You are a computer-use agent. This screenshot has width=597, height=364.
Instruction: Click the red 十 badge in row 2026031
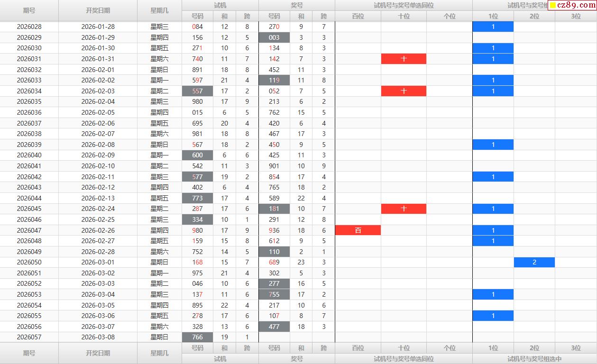pos(404,59)
